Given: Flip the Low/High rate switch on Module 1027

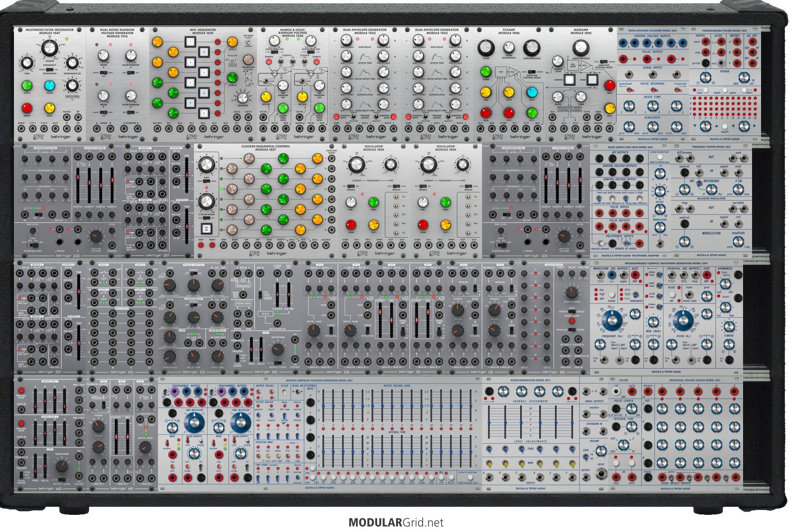Looking at the screenshot, I should tap(207, 181).
